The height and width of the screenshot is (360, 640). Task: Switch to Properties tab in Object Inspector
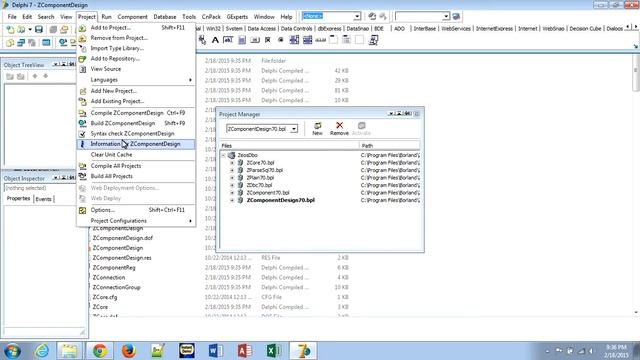tap(18, 198)
